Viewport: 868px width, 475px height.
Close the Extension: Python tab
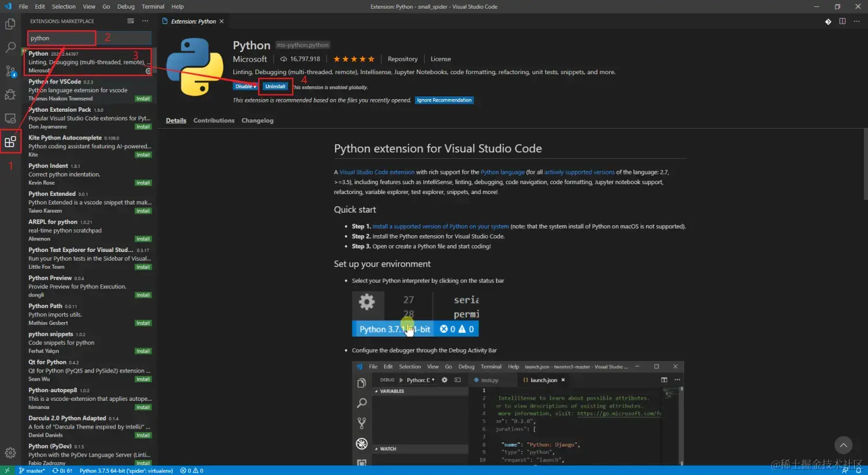click(222, 21)
